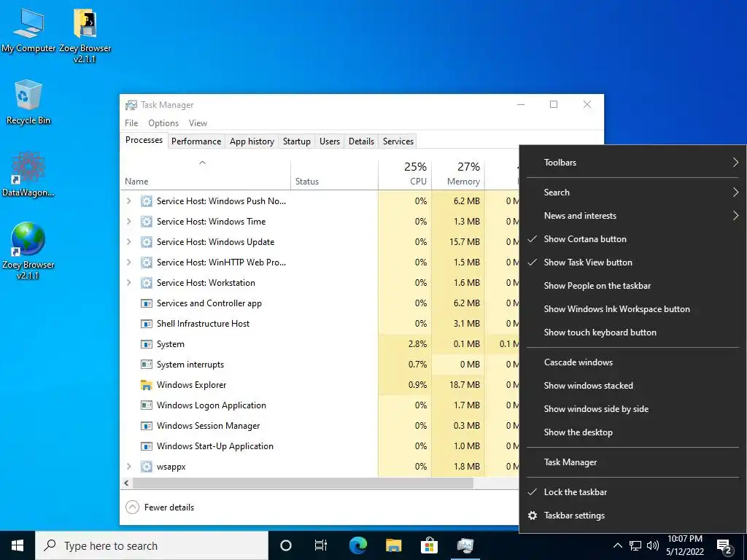
Task: Click the Task Manager taskbar icon
Action: (x=465, y=545)
